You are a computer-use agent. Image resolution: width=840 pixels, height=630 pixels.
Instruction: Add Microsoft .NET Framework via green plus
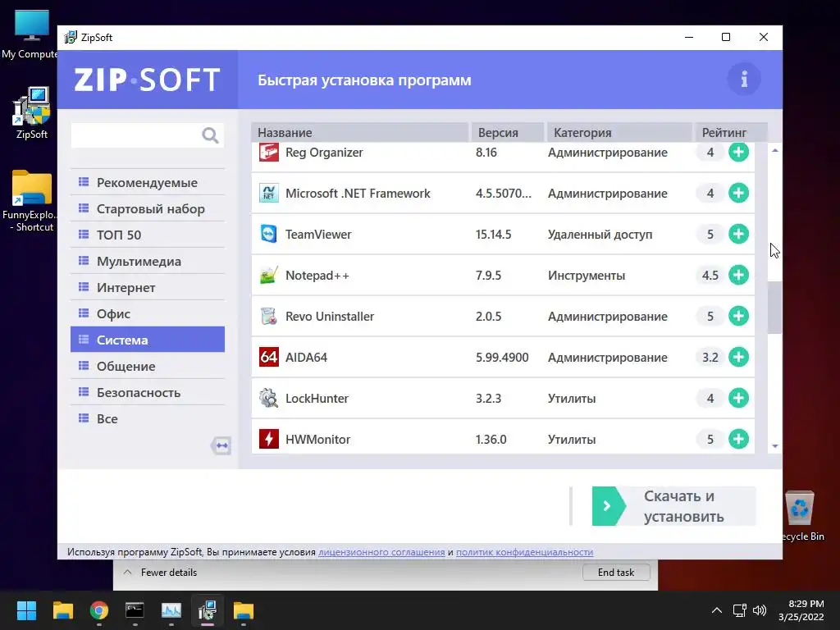click(x=738, y=193)
